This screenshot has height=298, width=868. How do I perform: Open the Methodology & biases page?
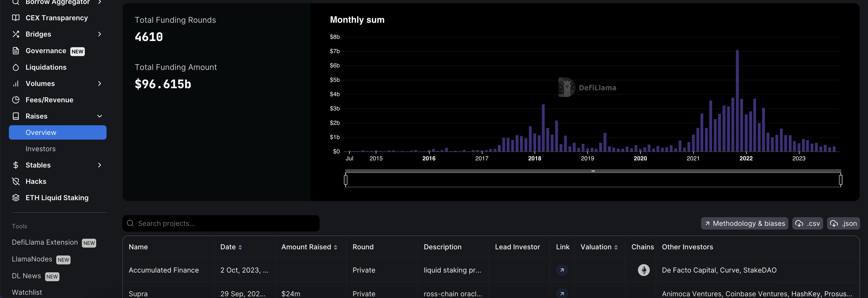(744, 223)
